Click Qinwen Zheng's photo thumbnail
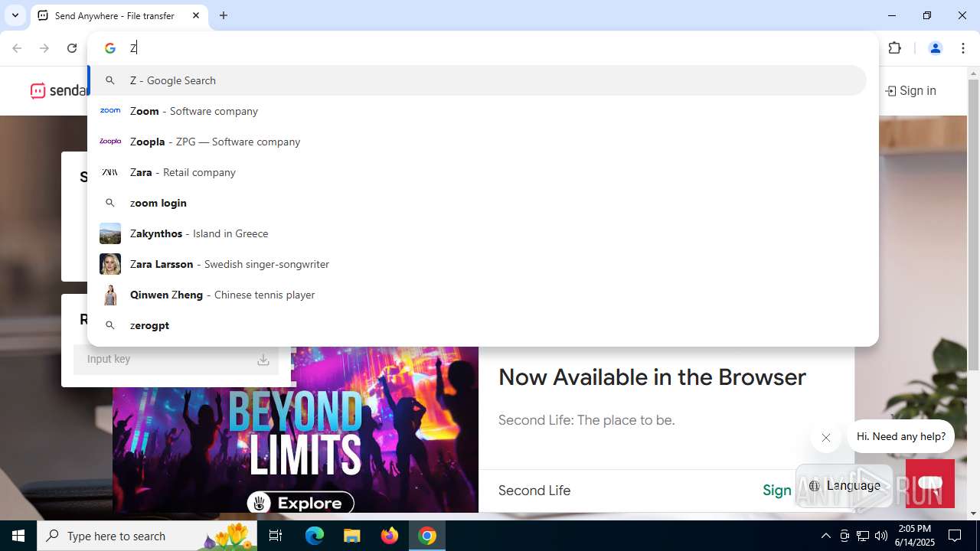 [x=110, y=295]
